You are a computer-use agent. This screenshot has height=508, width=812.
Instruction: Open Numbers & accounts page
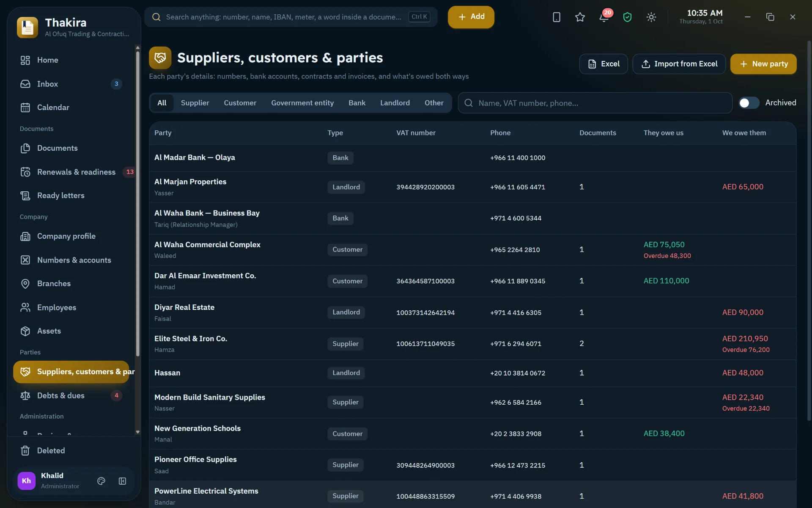tap(71, 260)
